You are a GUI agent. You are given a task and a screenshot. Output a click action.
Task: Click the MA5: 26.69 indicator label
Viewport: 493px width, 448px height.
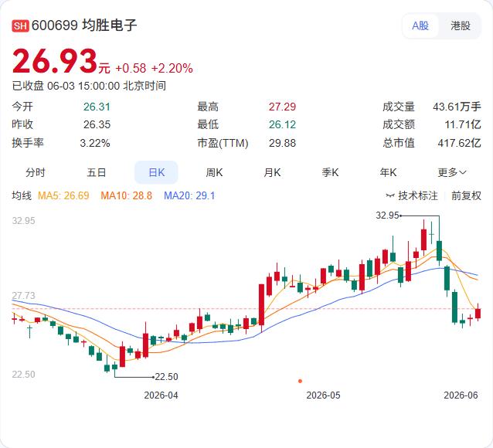click(63, 196)
